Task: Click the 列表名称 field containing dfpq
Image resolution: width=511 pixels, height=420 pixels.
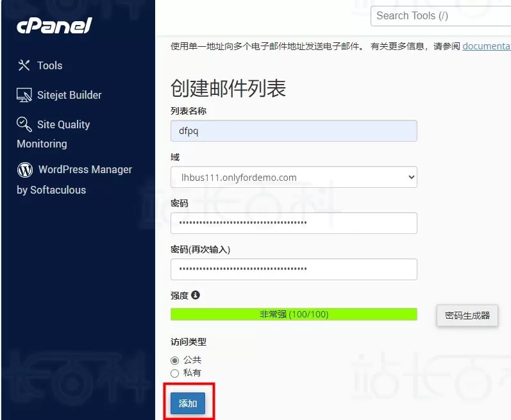Action: tap(294, 131)
